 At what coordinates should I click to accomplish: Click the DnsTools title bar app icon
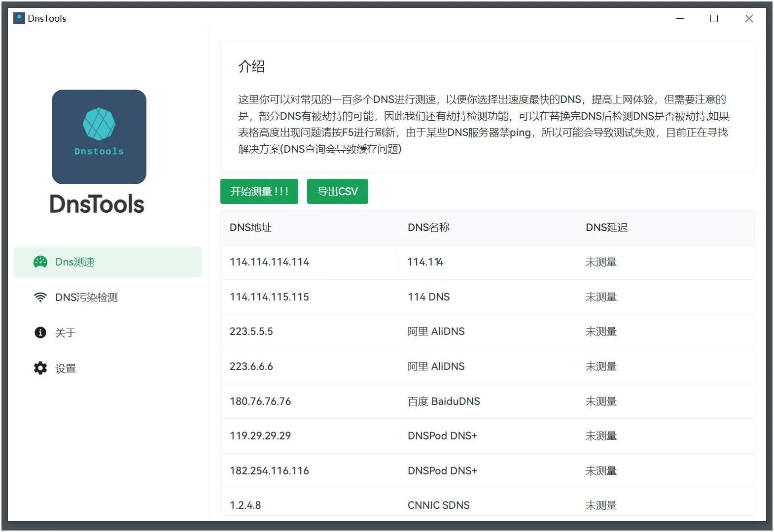pos(19,18)
